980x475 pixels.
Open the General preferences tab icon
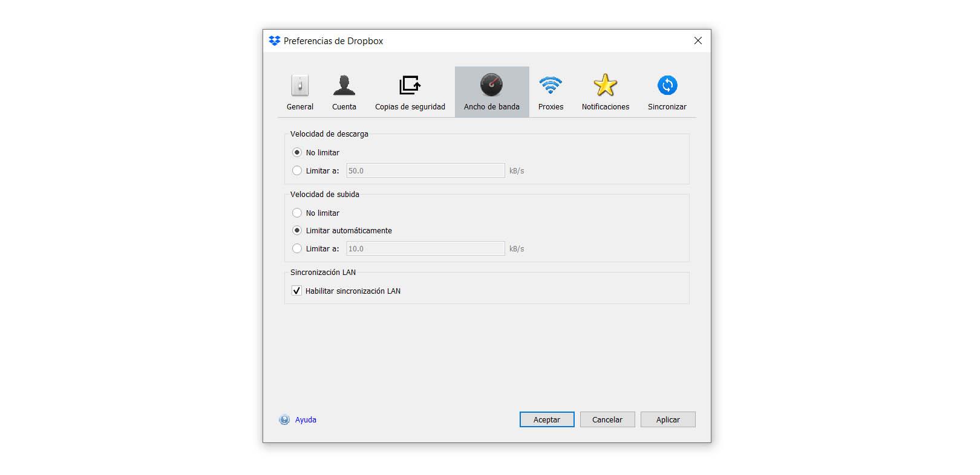pyautogui.click(x=300, y=85)
